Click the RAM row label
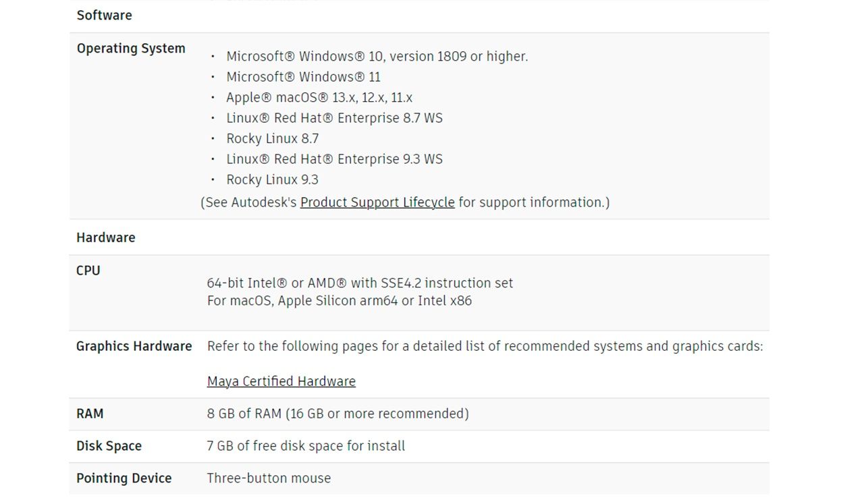Screen dimensions: 864x504 tap(90, 414)
